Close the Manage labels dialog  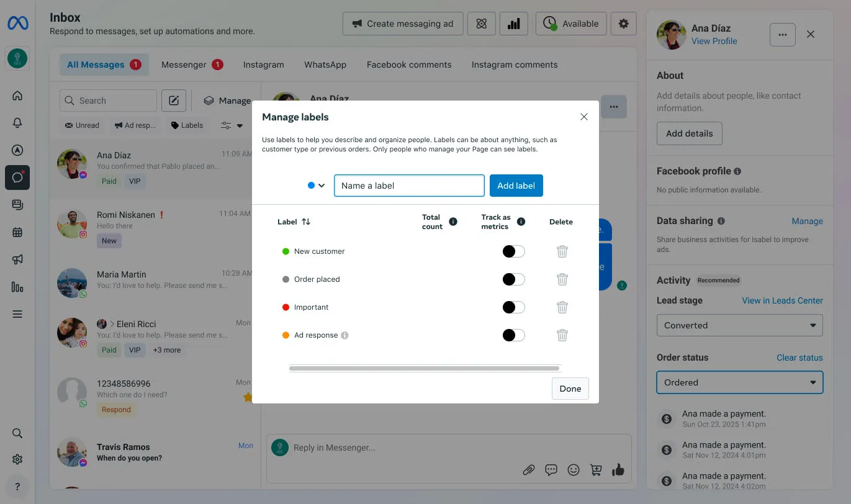584,117
